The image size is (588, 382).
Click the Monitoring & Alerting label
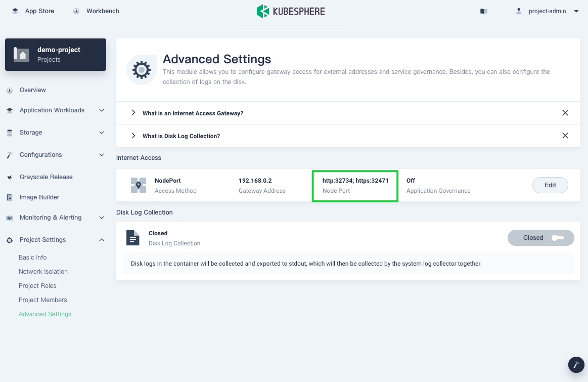coord(50,218)
